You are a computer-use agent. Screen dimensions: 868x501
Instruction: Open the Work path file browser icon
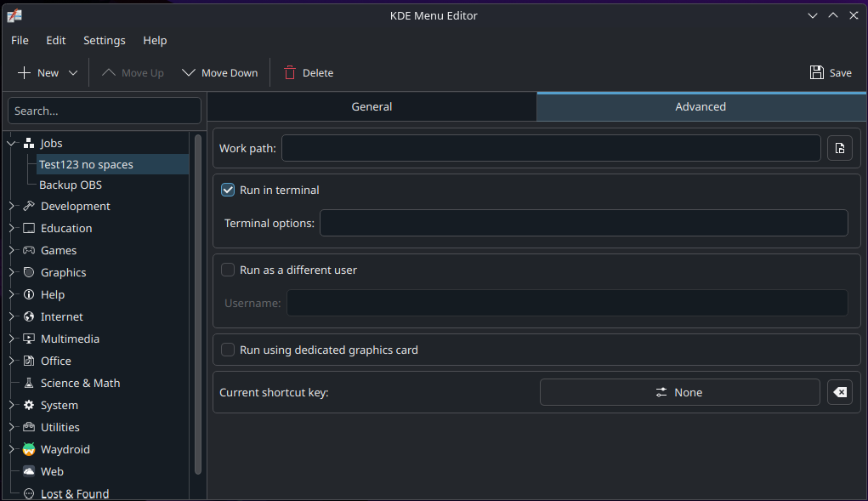click(839, 147)
